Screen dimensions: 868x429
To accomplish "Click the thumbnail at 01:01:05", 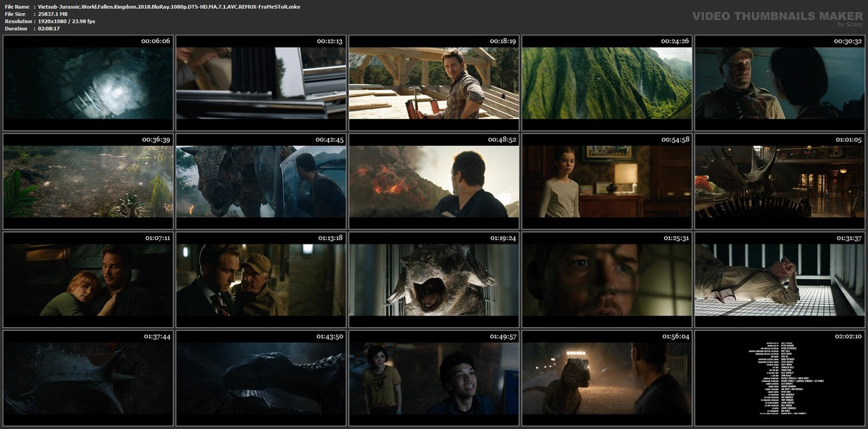I will click(x=780, y=181).
